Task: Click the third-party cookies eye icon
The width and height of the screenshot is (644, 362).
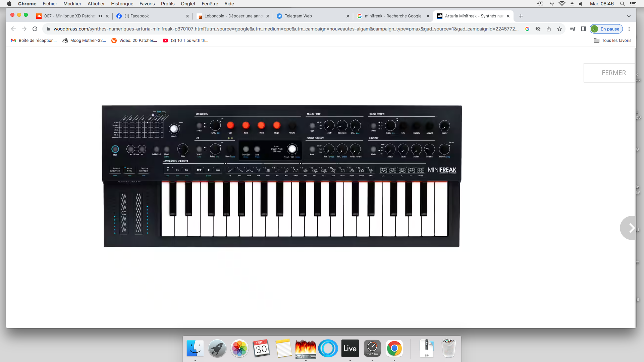Action: point(538,29)
